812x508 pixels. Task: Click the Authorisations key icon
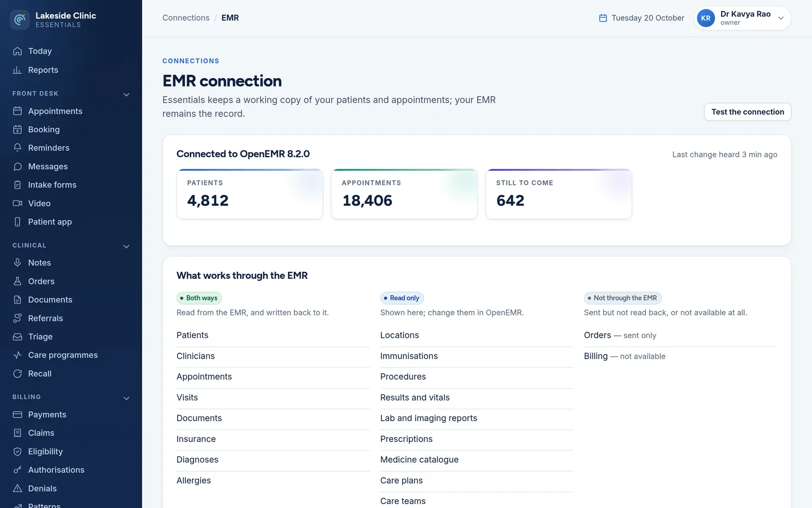coord(17,470)
